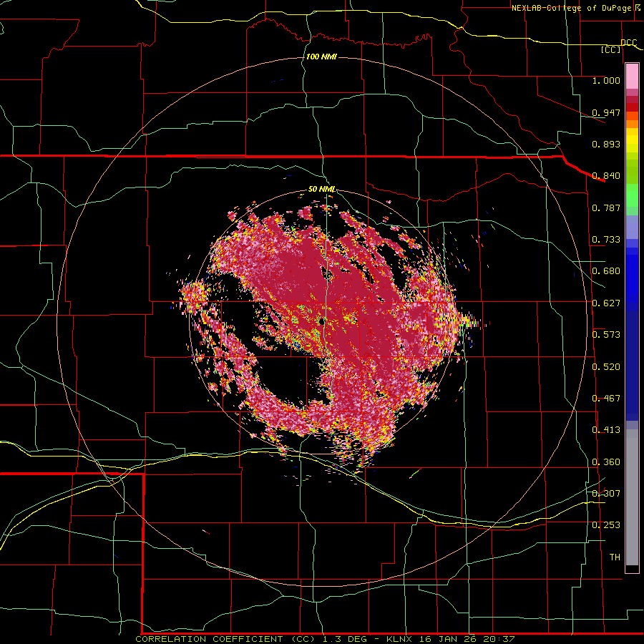Click the KLNX radar site dot
The width and height of the screenshot is (644, 644).
(x=323, y=321)
